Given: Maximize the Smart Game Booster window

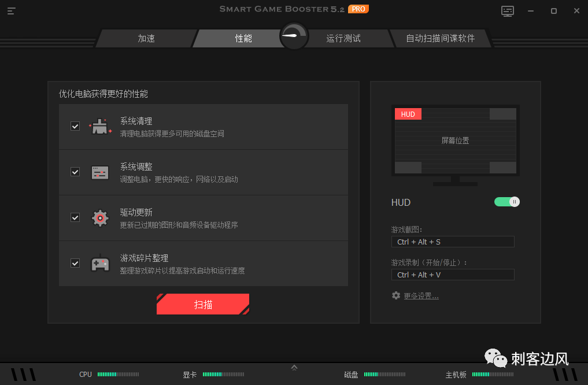Looking at the screenshot, I should point(553,11).
